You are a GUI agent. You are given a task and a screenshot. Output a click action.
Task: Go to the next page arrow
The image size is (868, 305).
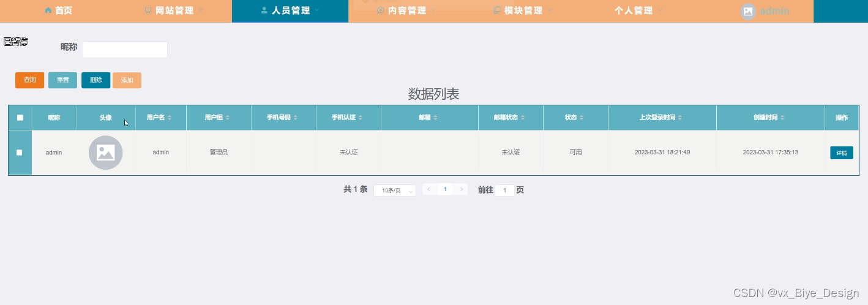coord(462,190)
